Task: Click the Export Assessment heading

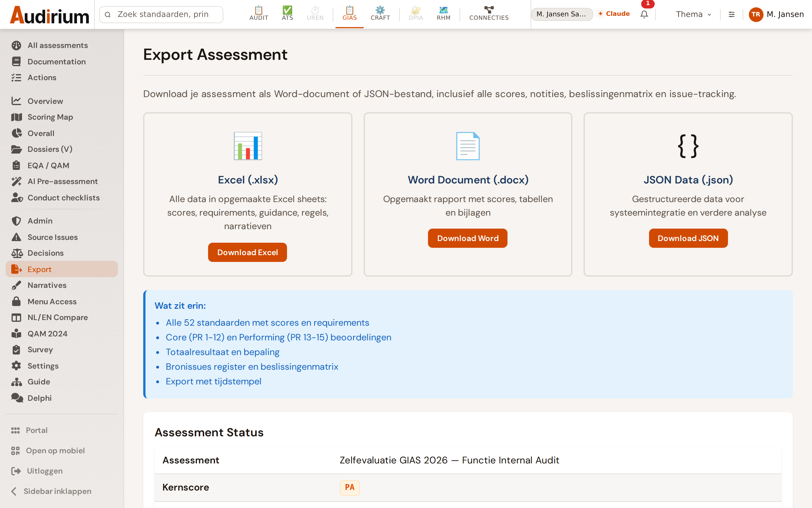Action: (x=215, y=54)
